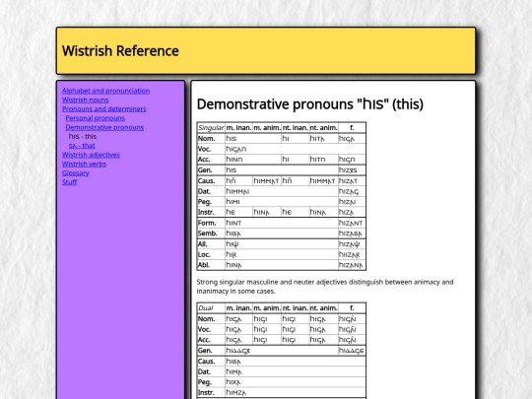Click Singular Caus. 'm. anim.' cell
This screenshot has width=532, height=399.
click(x=267, y=181)
